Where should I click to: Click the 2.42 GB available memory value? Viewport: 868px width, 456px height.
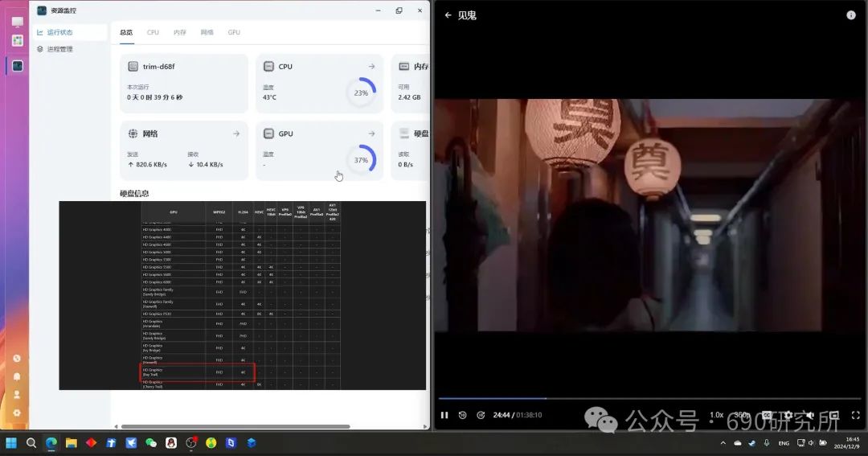coord(409,97)
